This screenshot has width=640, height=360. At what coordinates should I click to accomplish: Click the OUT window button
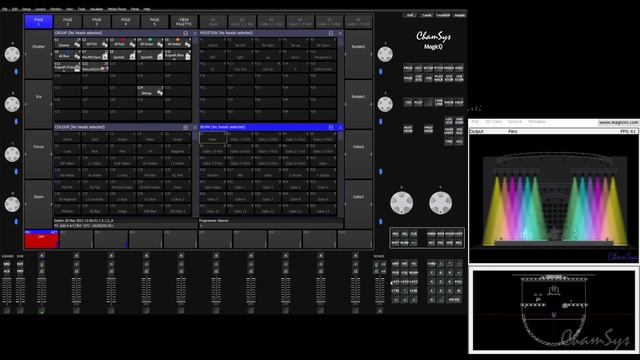pyautogui.click(x=418, y=68)
